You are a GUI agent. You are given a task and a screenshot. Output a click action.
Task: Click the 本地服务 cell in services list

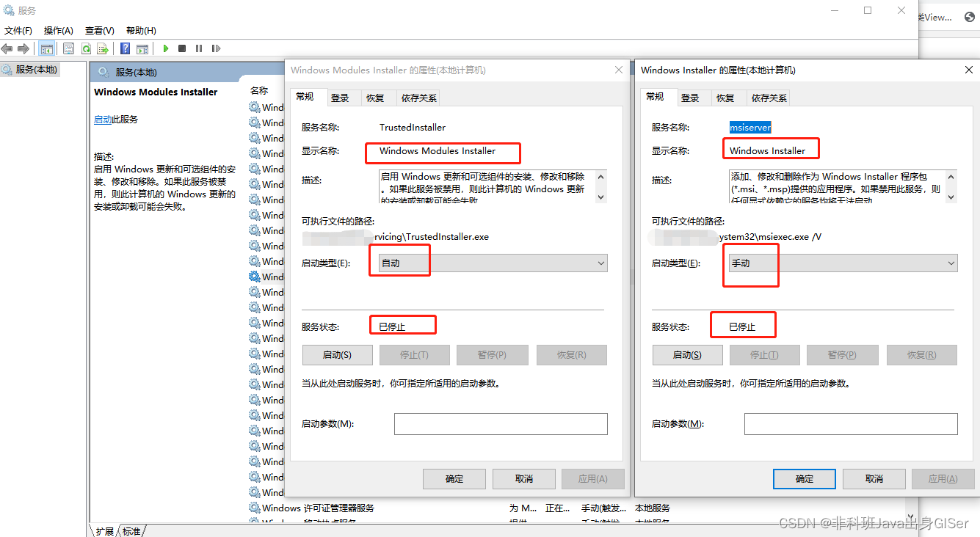(653, 508)
